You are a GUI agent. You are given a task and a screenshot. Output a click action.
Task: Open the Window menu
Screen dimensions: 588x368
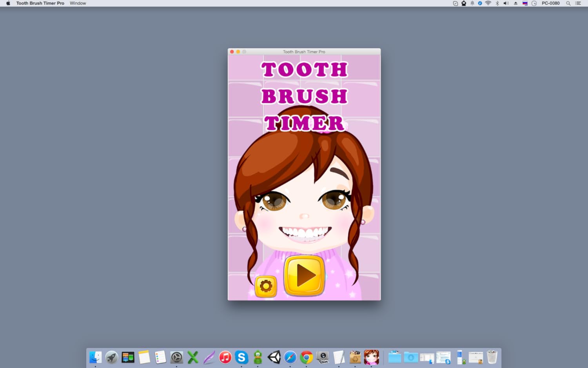(78, 3)
